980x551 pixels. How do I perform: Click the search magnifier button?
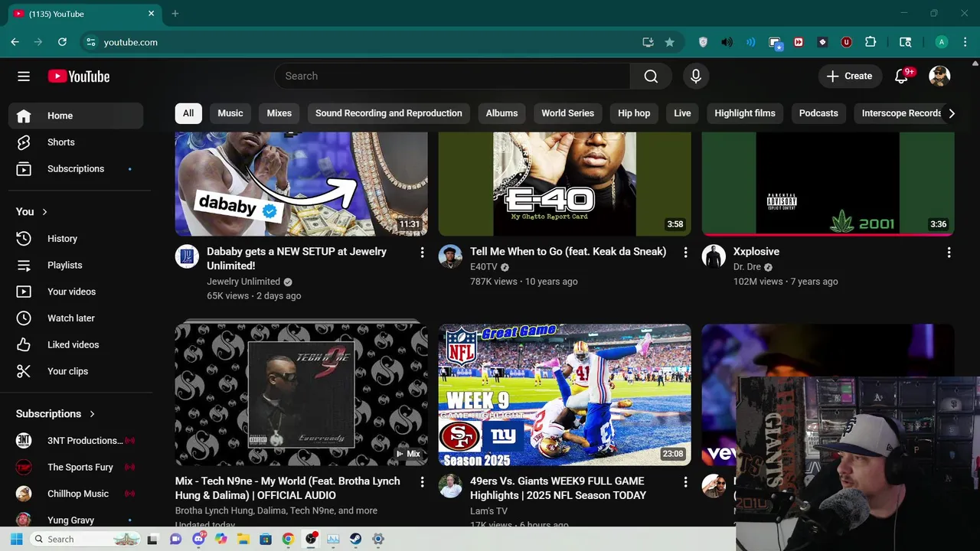651,77
